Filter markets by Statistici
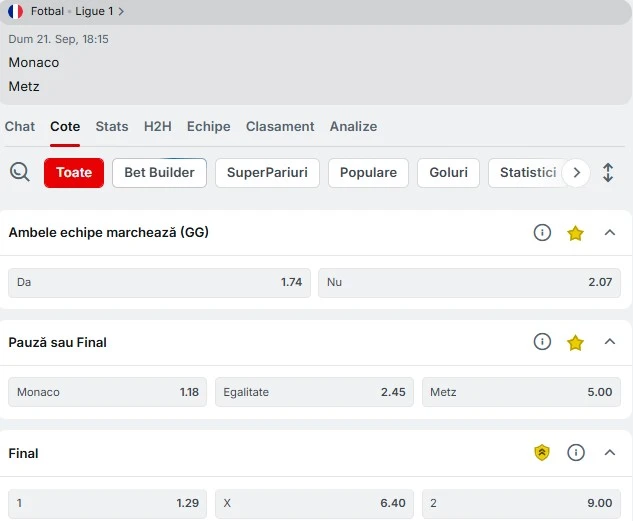This screenshot has width=633, height=521. [x=527, y=173]
